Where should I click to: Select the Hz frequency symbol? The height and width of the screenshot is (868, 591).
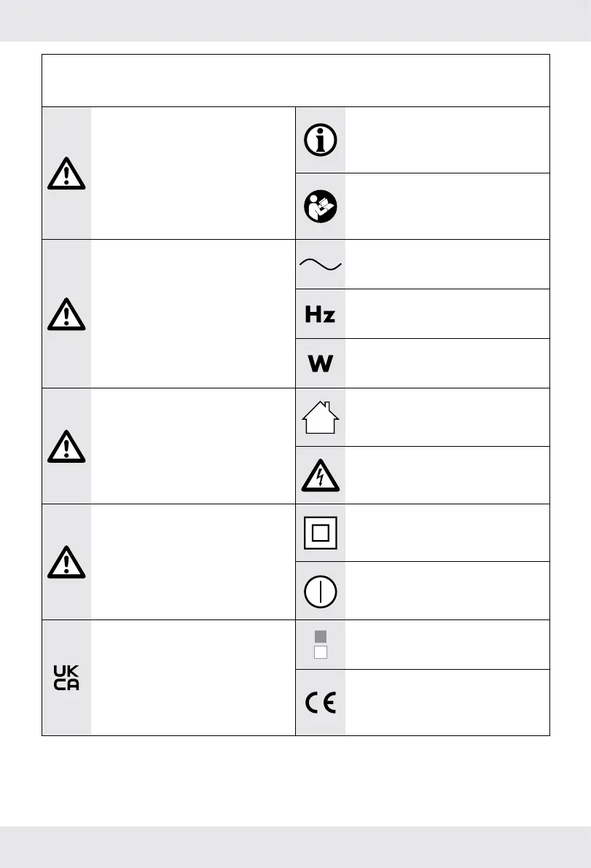(321, 314)
